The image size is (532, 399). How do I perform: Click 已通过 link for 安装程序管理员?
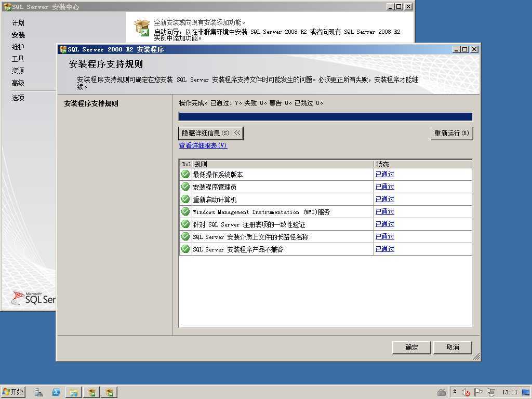(x=385, y=187)
